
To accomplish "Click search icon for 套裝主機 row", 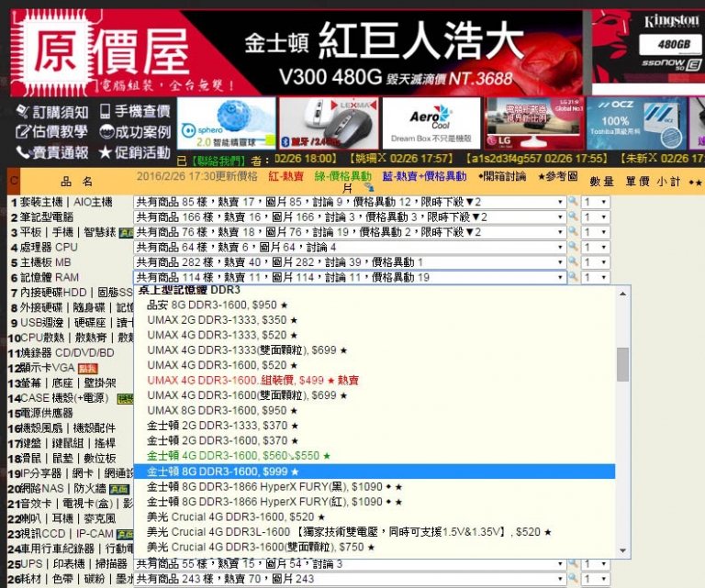I will [x=573, y=202].
